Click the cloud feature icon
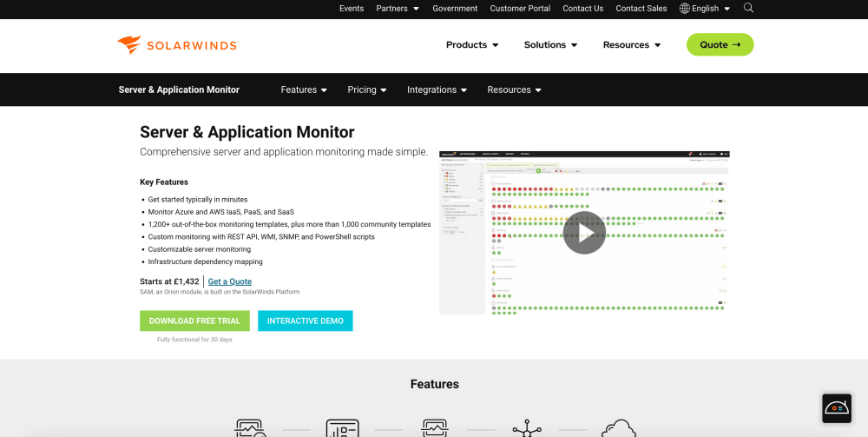 click(x=619, y=428)
